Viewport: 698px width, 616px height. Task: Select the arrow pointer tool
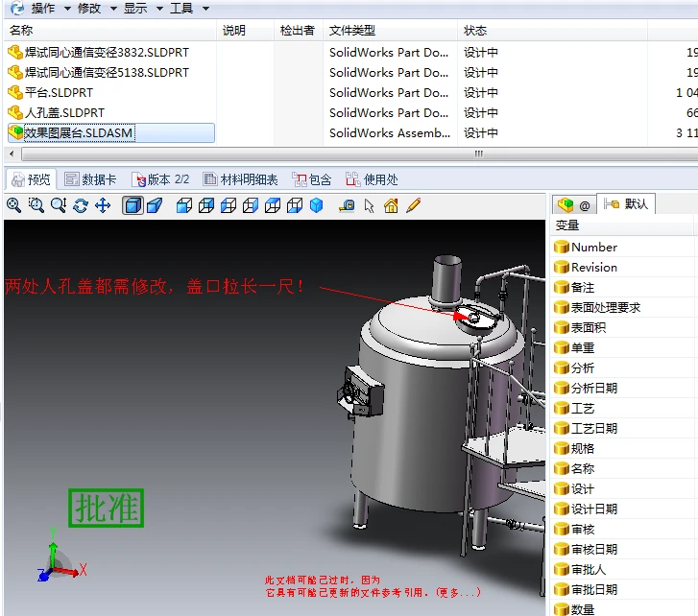click(369, 206)
